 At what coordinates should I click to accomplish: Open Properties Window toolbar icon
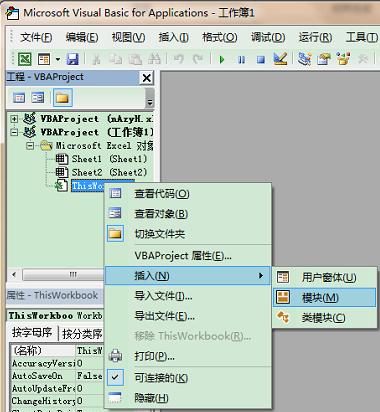pyautogui.click(x=324, y=59)
